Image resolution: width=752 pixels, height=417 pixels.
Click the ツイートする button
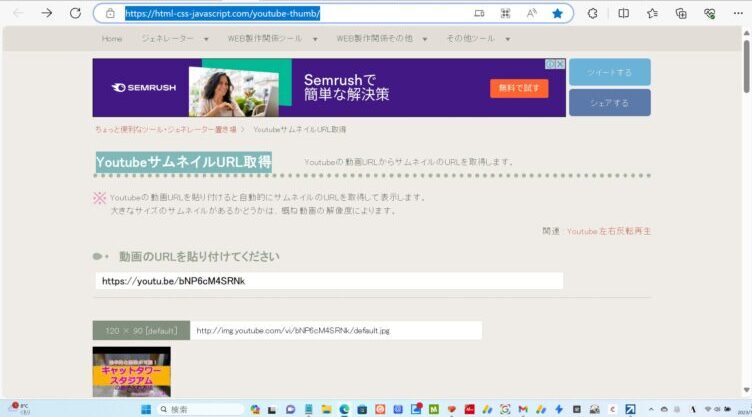tap(609, 72)
